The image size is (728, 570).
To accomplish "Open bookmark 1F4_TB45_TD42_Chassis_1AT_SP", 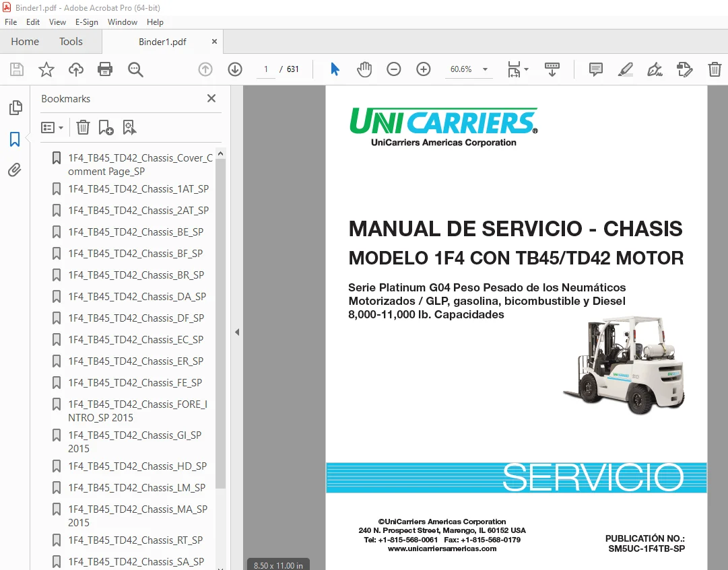I will click(x=138, y=188).
